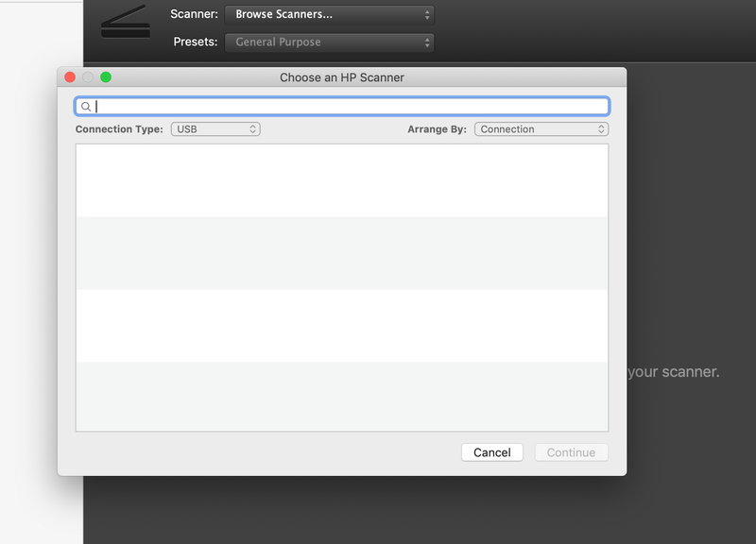Click the Presets label in the background window
The width and height of the screenshot is (756, 544).
tap(196, 42)
